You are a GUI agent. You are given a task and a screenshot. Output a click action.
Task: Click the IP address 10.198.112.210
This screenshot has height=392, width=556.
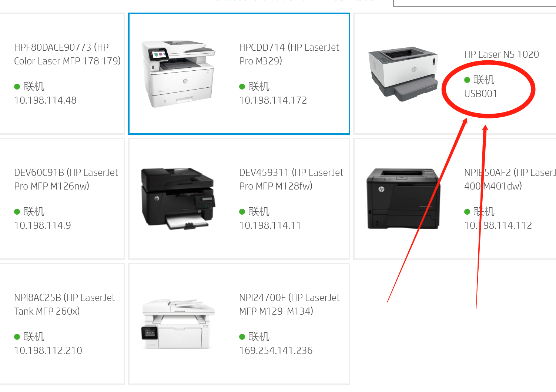point(48,351)
